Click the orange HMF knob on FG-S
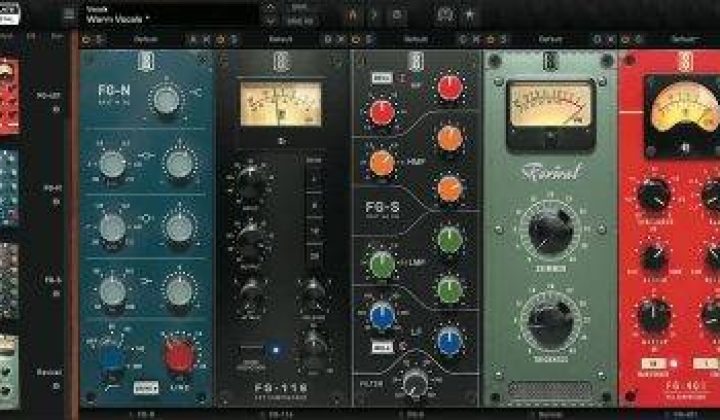 382,162
